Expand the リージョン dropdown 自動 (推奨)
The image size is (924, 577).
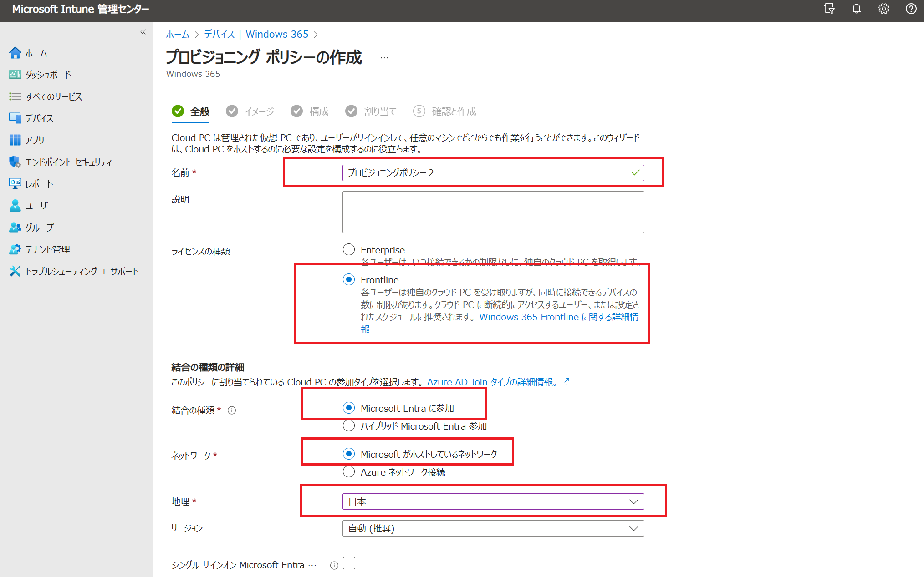493,528
